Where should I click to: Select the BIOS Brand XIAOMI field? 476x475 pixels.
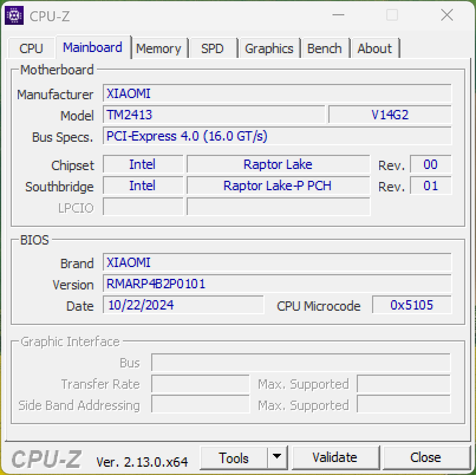click(x=277, y=262)
